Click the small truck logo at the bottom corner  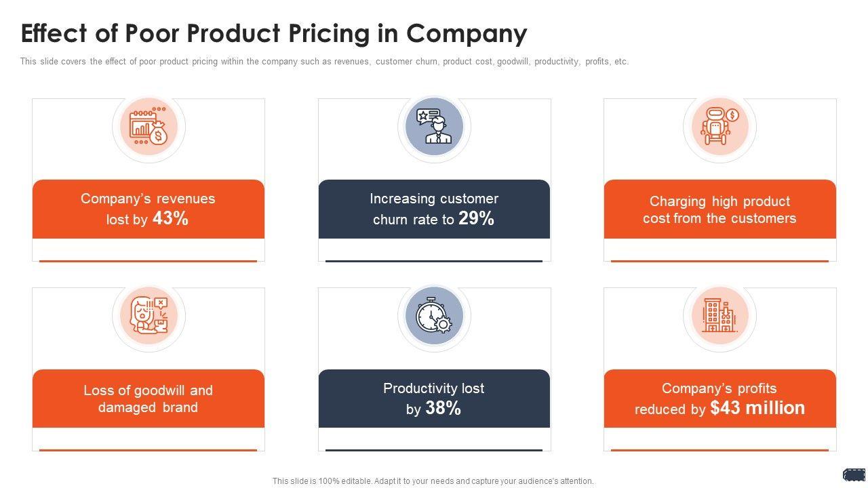tap(854, 474)
